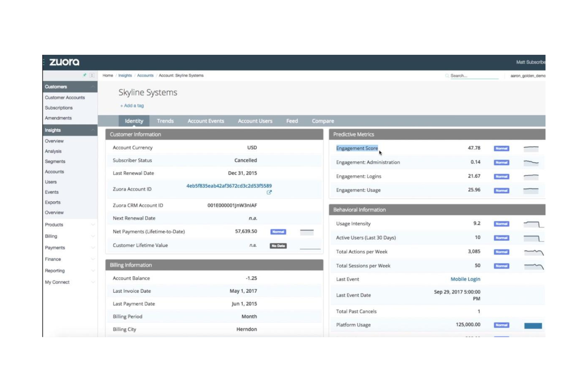The image size is (588, 392).
Task: Click the Engagement Score trend sparkline
Action: (x=532, y=148)
